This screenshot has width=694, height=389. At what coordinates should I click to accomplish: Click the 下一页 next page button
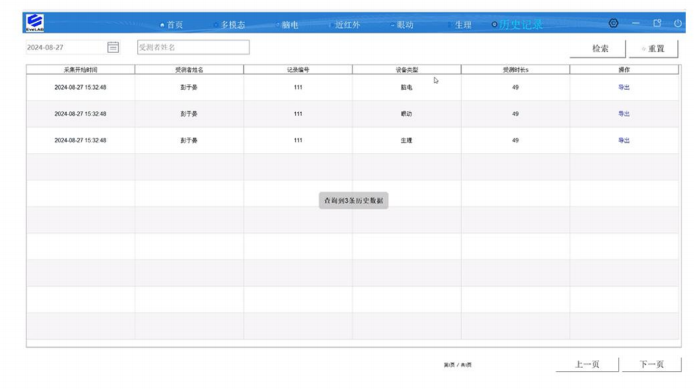tap(652, 364)
